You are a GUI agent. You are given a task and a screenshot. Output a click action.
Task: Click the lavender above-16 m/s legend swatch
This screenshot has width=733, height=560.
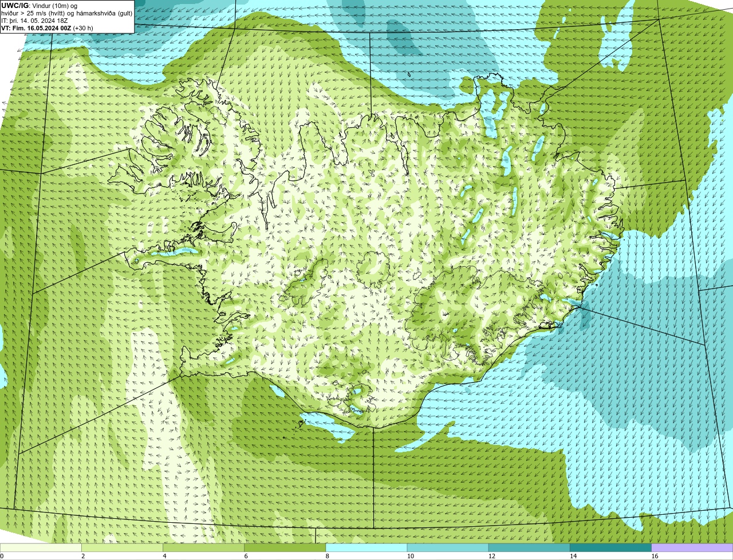coord(692,548)
